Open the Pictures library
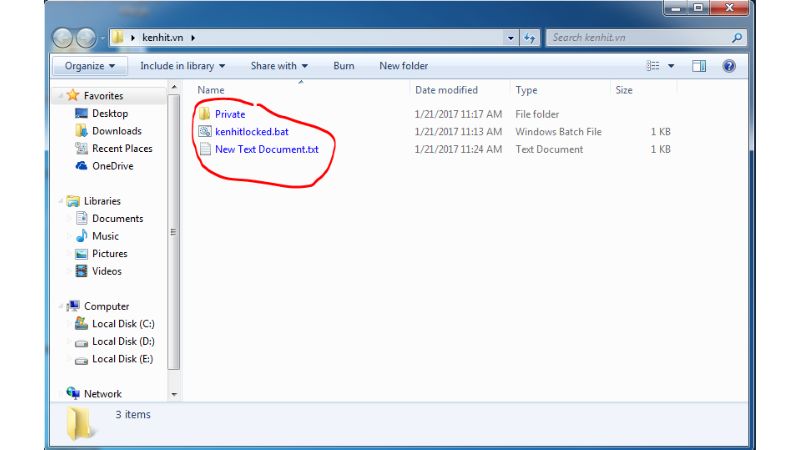Image resolution: width=800 pixels, height=450 pixels. pos(110,254)
